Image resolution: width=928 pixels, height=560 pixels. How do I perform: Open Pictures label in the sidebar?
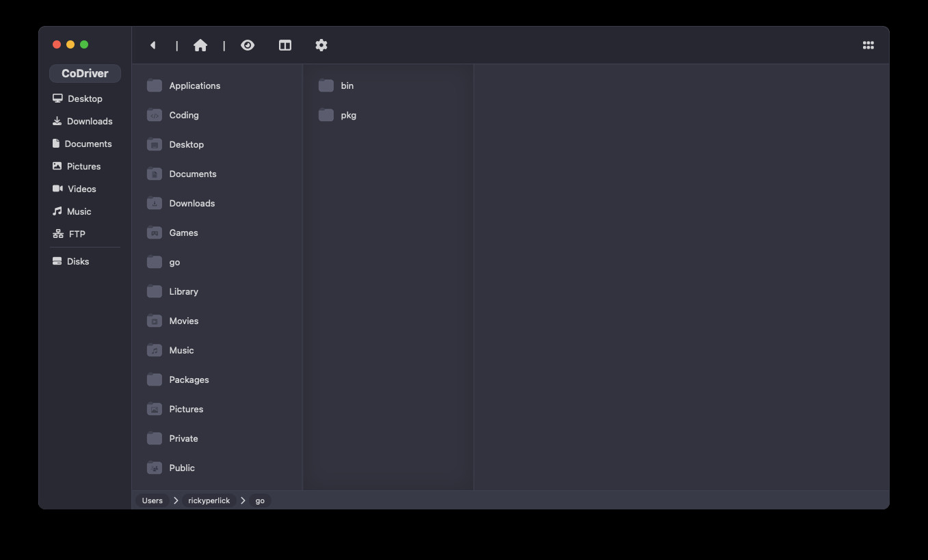click(x=83, y=166)
